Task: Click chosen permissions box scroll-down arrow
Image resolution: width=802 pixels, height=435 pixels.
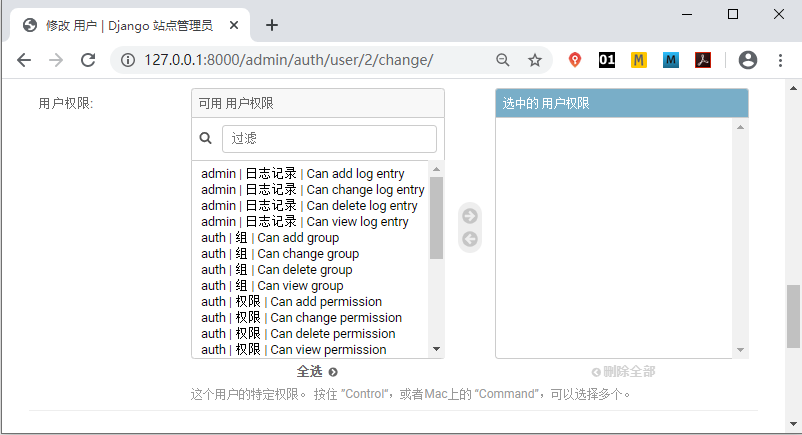Action: (740, 350)
